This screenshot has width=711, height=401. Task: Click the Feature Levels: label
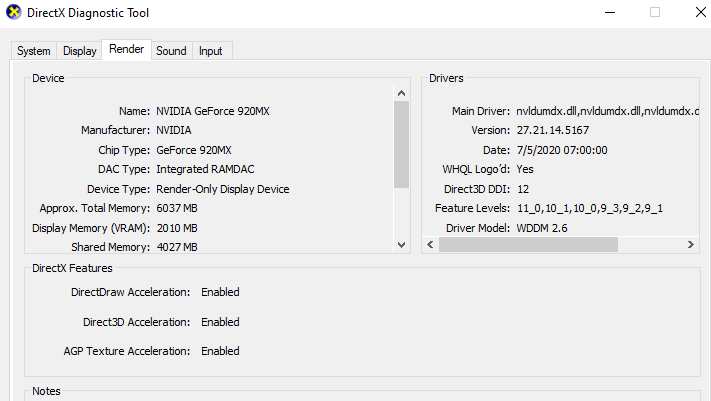472,208
